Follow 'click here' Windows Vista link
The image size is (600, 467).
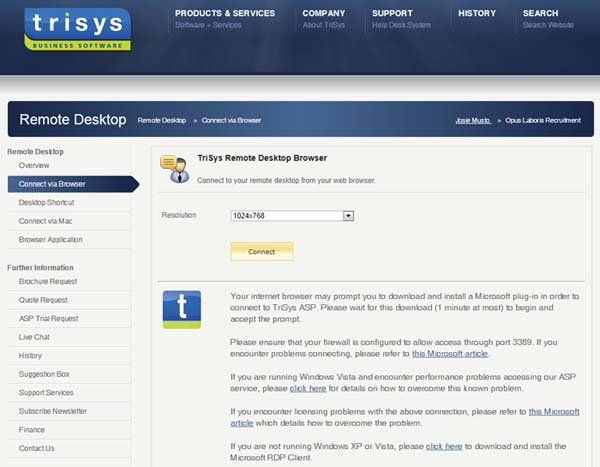pos(308,389)
